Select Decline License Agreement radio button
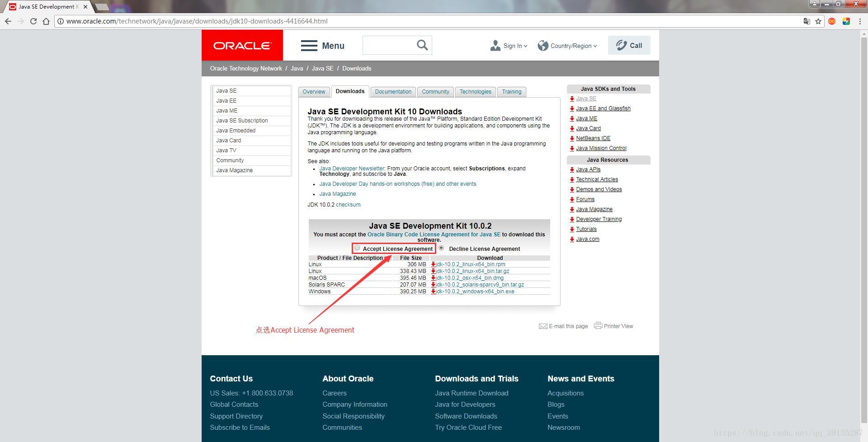This screenshot has width=868, height=442. coord(441,248)
